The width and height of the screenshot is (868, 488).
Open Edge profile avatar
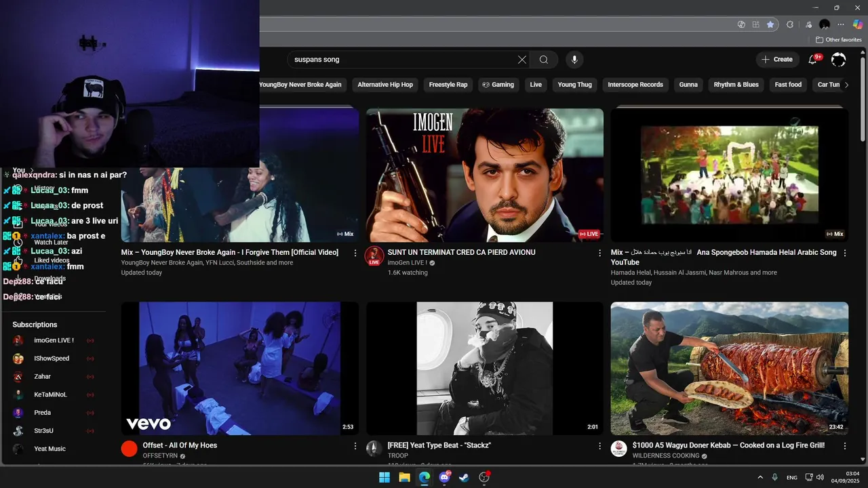coord(825,24)
